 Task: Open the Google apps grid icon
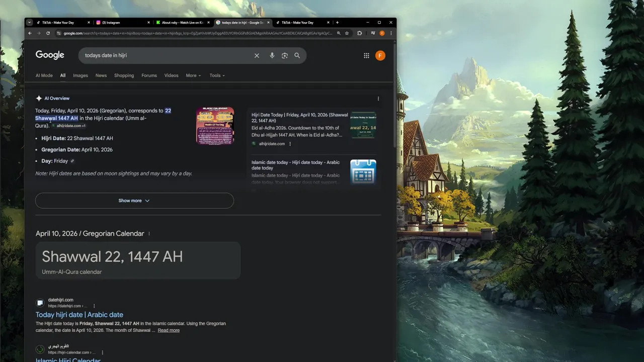366,55
